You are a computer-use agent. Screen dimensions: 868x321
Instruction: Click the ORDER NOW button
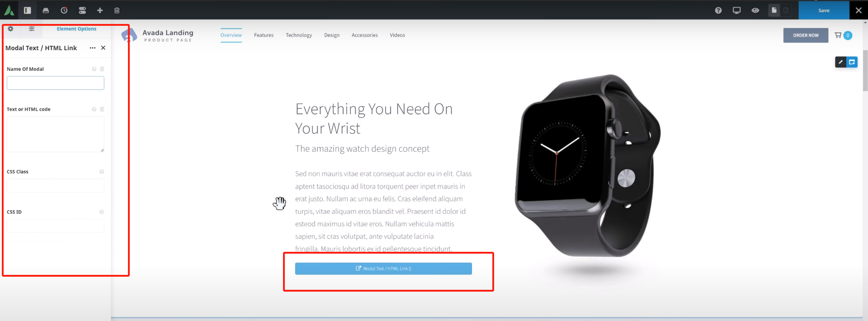click(x=806, y=35)
